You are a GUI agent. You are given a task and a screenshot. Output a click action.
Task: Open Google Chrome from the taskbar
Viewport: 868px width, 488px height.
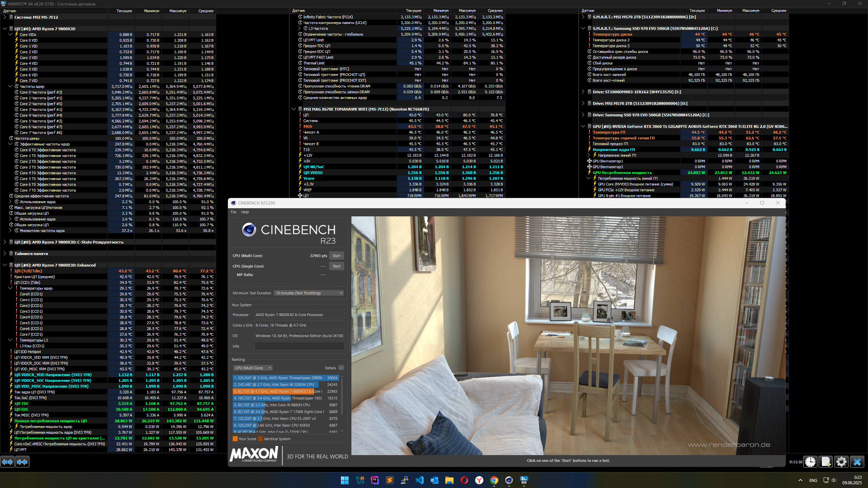pyautogui.click(x=494, y=480)
